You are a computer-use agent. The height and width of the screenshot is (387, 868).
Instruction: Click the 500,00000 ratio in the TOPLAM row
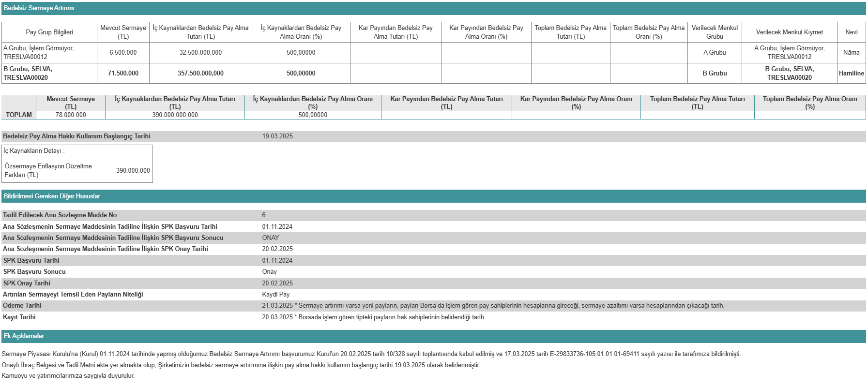click(313, 115)
